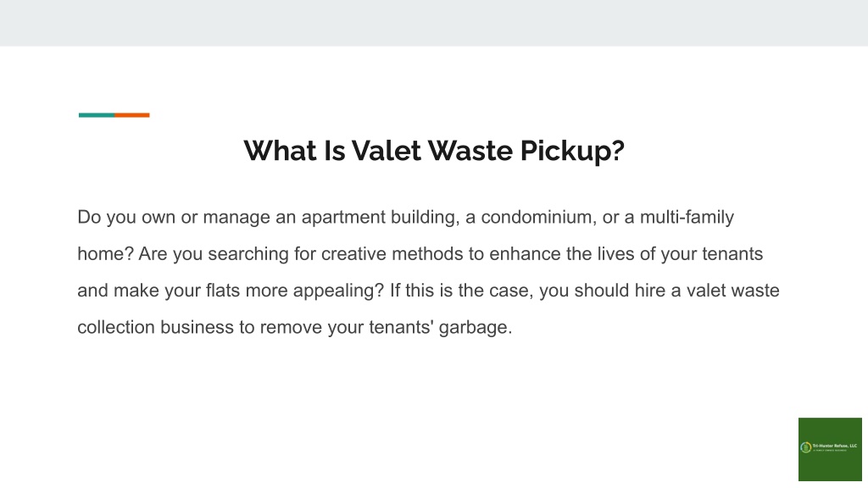Click the word 'multi-family' in the first line
This screenshot has height=488, width=868.
[687, 217]
